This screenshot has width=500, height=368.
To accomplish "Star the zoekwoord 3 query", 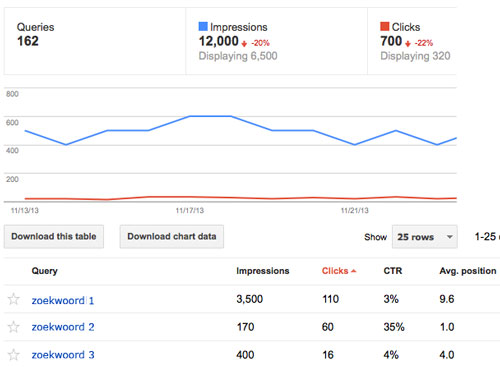I will pos(14,355).
